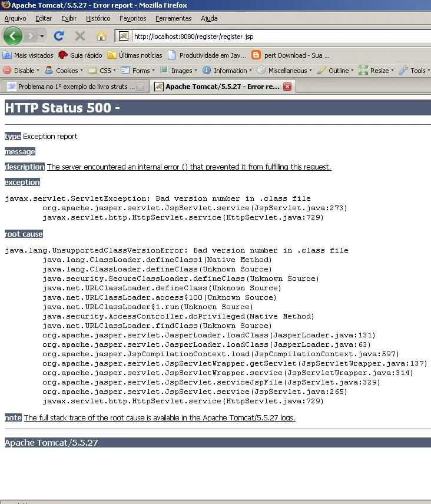Click the red Disable icon
This screenshot has width=431, height=504.
(x=7, y=70)
